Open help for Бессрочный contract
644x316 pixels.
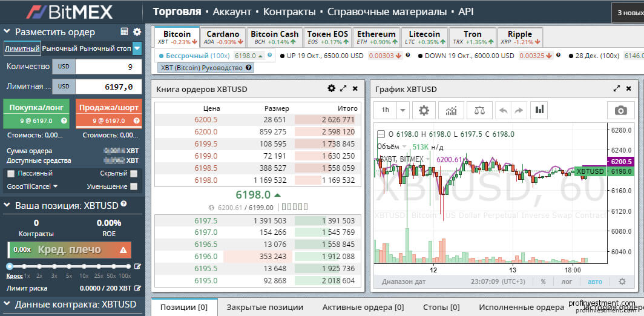pos(270,55)
